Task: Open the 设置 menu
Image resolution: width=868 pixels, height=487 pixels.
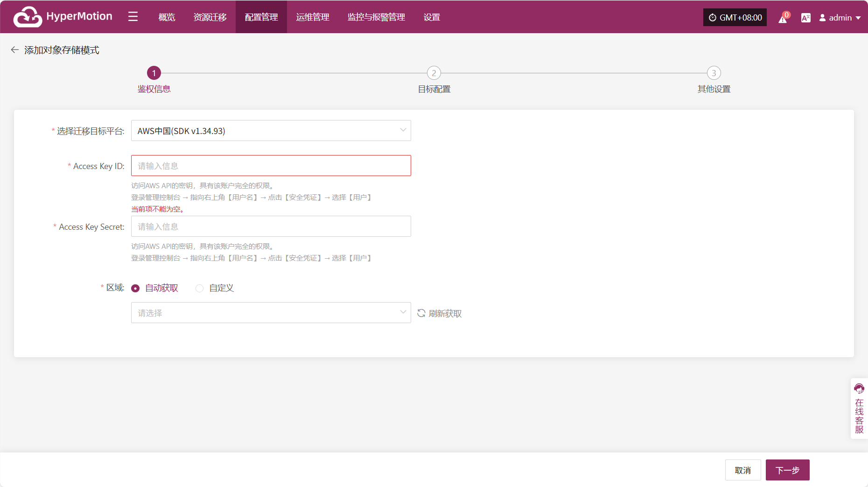Action: (432, 17)
